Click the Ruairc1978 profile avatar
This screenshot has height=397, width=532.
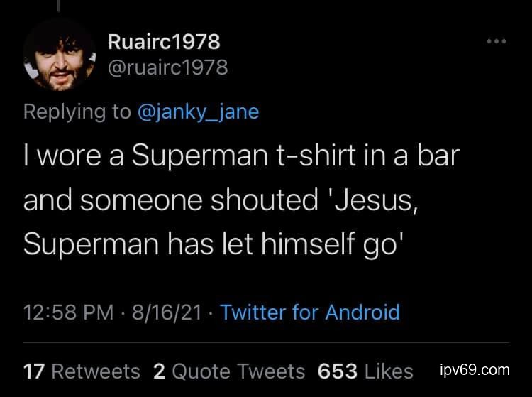tap(59, 55)
